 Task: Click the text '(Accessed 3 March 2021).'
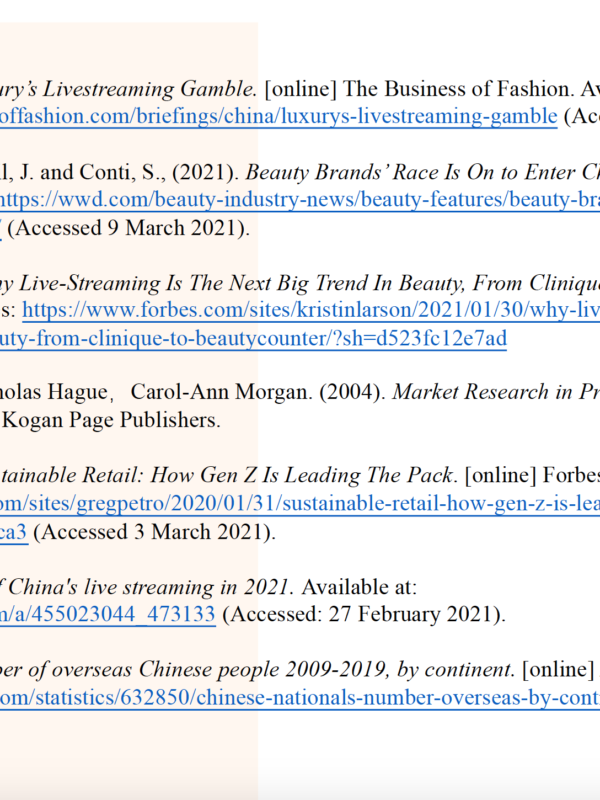pos(155,532)
